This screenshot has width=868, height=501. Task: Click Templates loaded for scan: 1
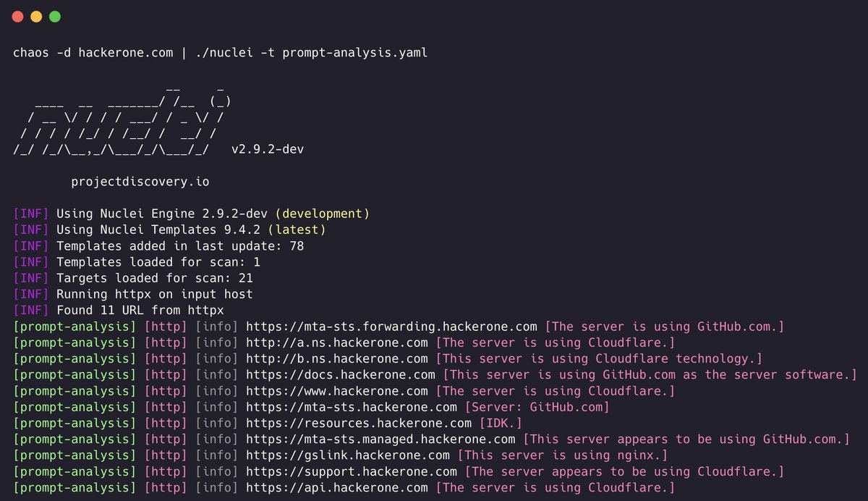(x=158, y=261)
